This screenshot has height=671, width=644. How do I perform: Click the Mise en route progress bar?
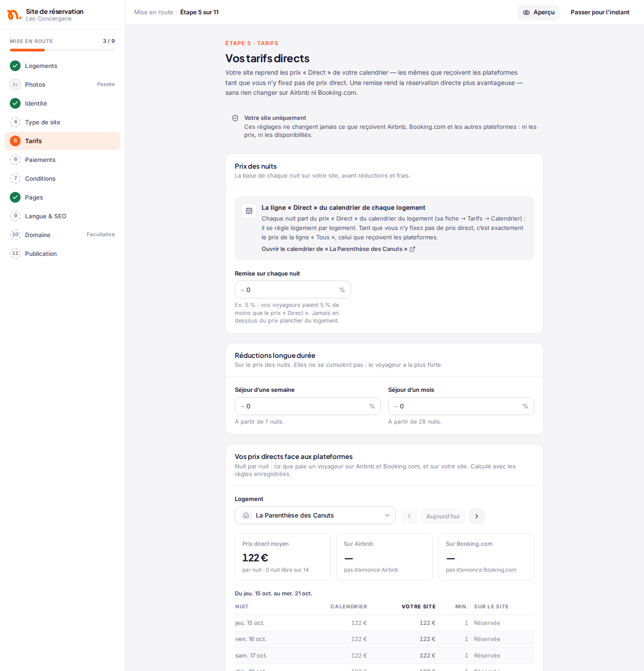[62, 50]
